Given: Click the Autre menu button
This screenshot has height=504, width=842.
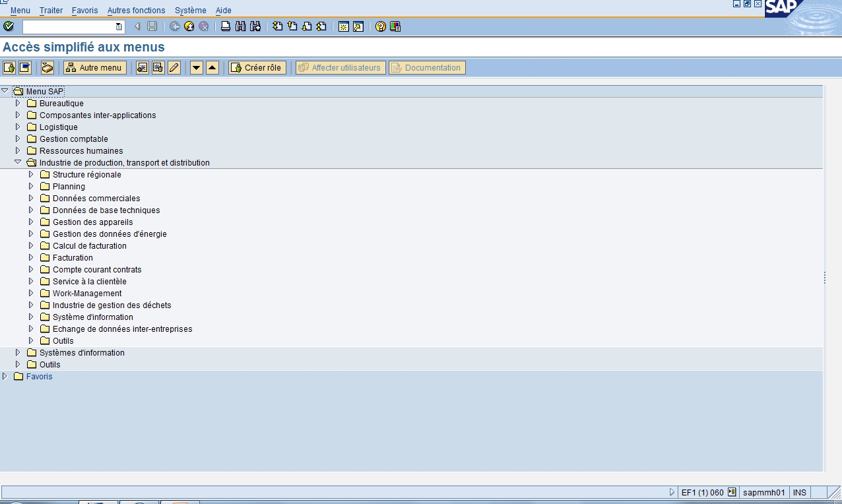Looking at the screenshot, I should (95, 67).
